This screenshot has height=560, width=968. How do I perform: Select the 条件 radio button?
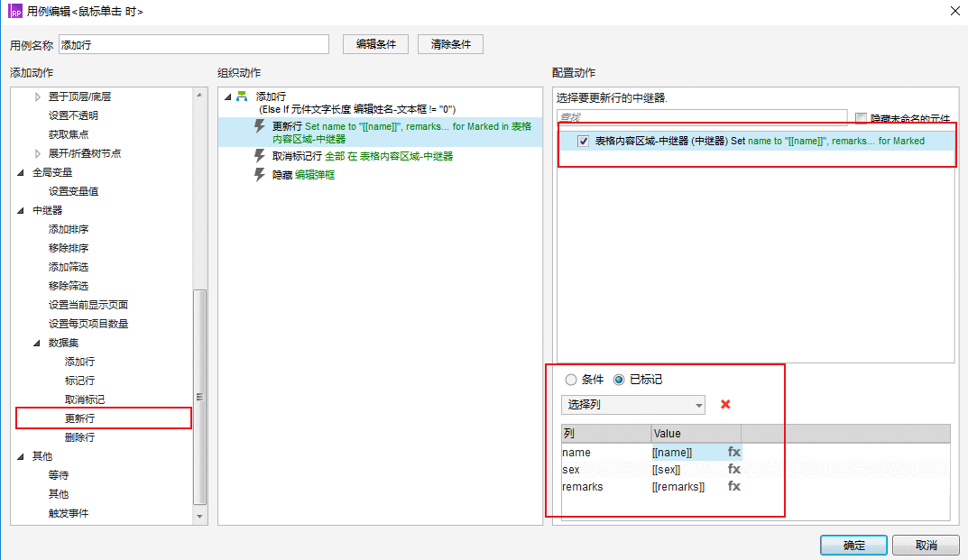point(571,379)
